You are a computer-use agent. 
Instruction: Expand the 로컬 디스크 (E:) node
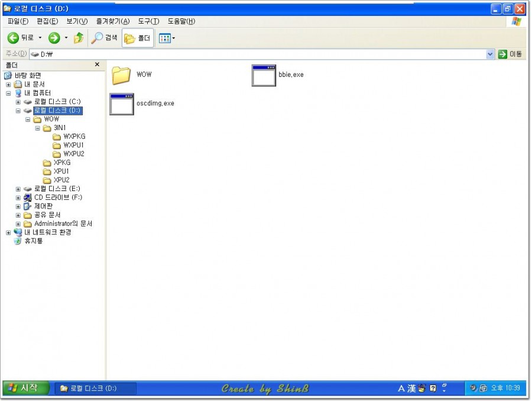18,189
